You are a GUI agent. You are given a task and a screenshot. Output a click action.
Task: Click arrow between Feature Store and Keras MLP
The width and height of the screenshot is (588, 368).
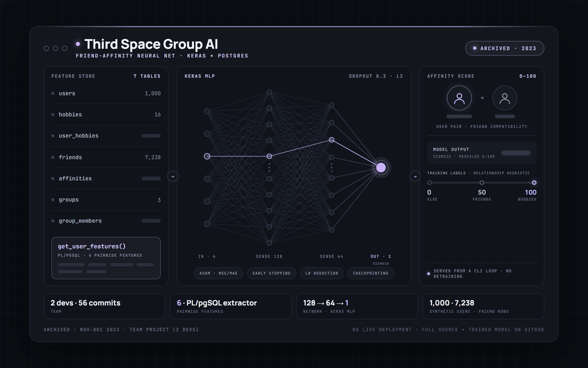coord(173,176)
